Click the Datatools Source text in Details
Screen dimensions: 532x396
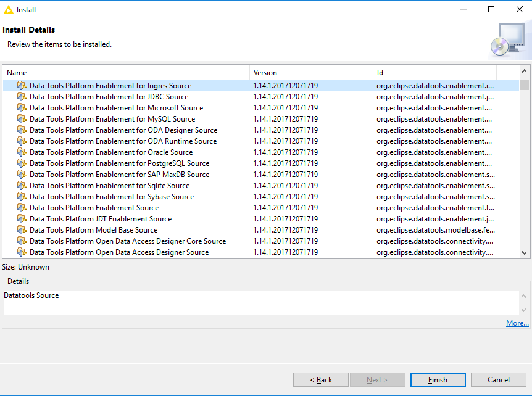(x=31, y=295)
